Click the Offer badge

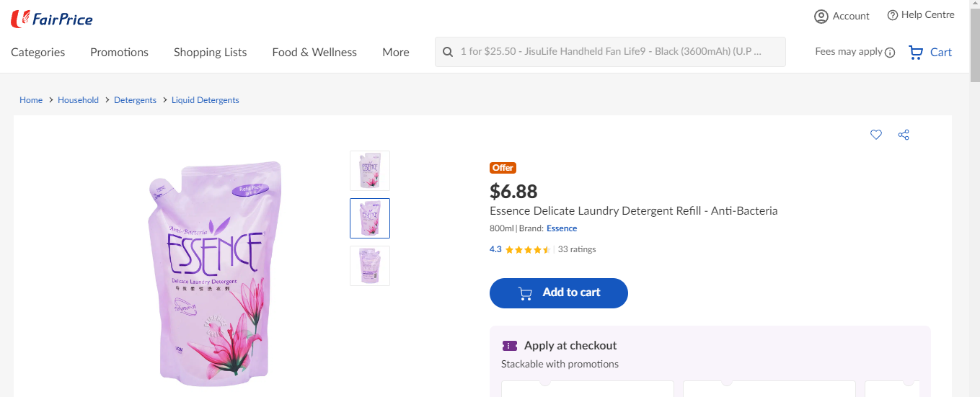(503, 168)
